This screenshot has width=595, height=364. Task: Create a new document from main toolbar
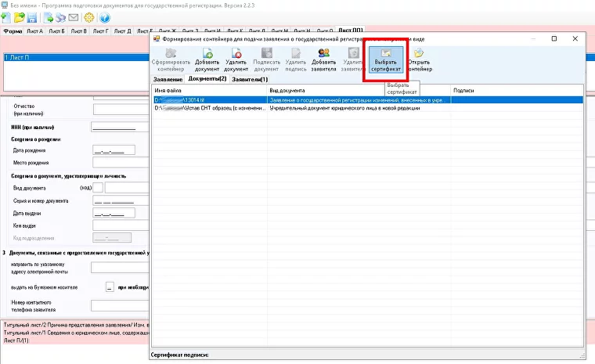coord(5,17)
